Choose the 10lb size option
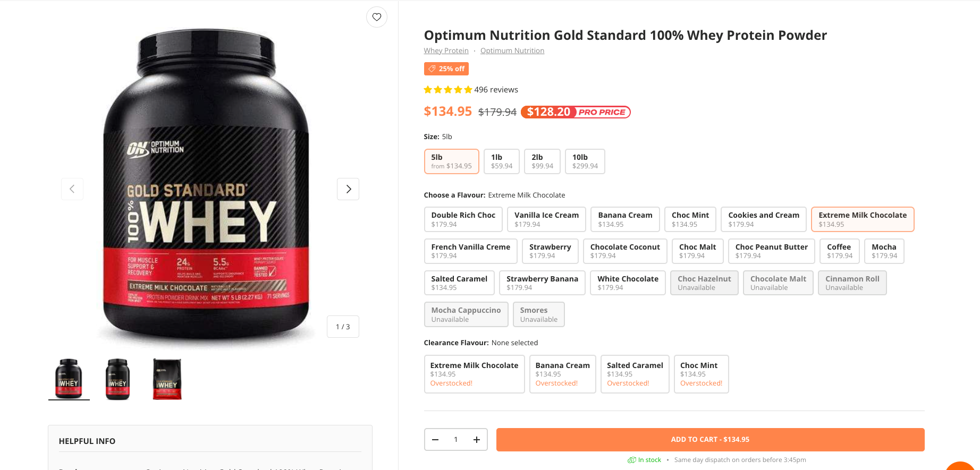 coord(585,161)
